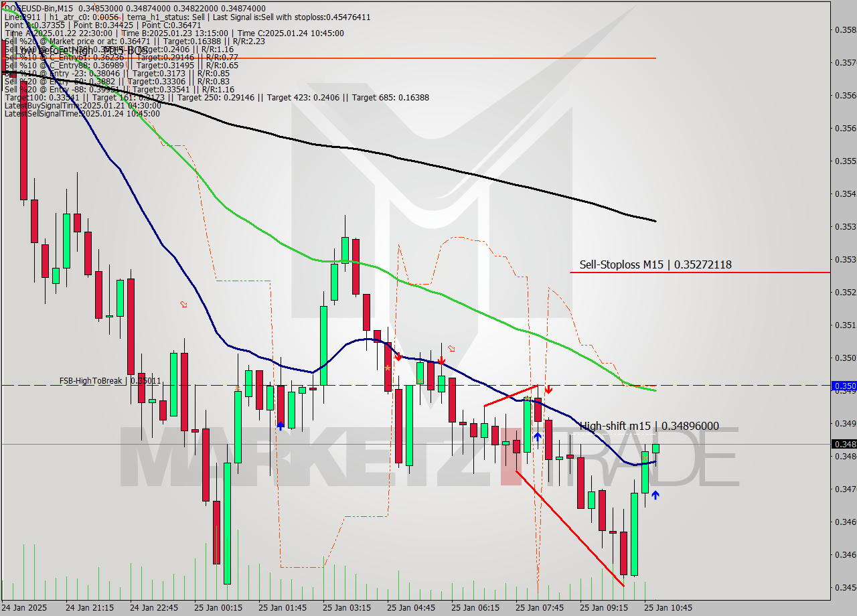The image size is (857, 616).
Task: Click the 25 Jan 01:45 time label
Action: pos(283,608)
